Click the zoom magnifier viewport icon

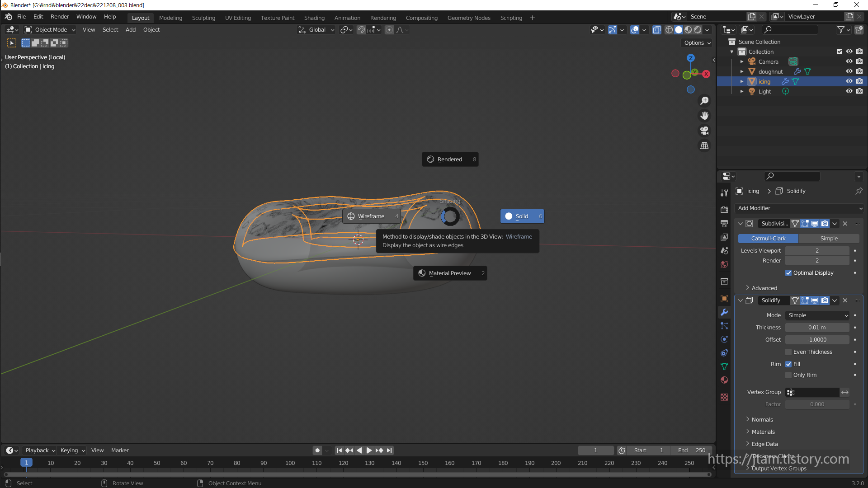click(x=704, y=101)
